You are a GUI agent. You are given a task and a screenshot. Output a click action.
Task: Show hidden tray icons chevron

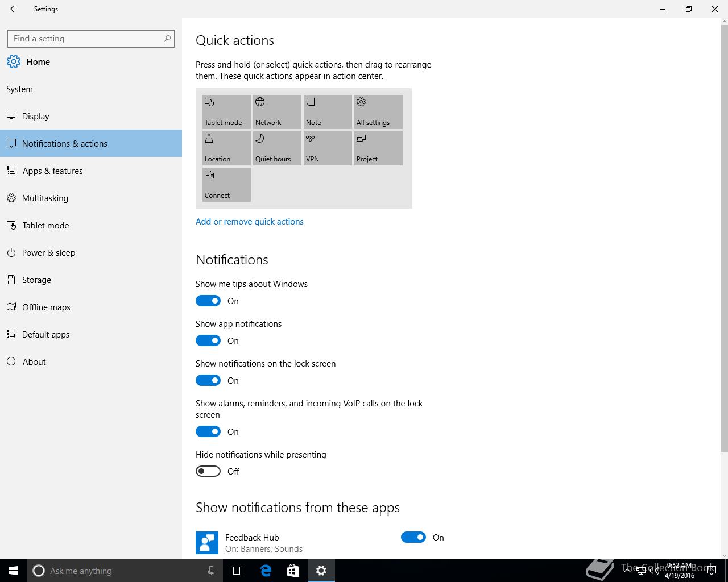(627, 571)
